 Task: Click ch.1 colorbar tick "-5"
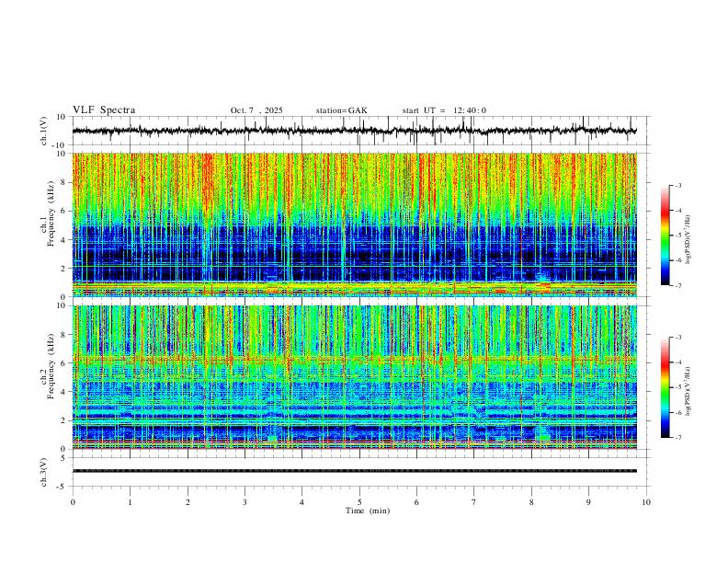pyautogui.click(x=678, y=236)
